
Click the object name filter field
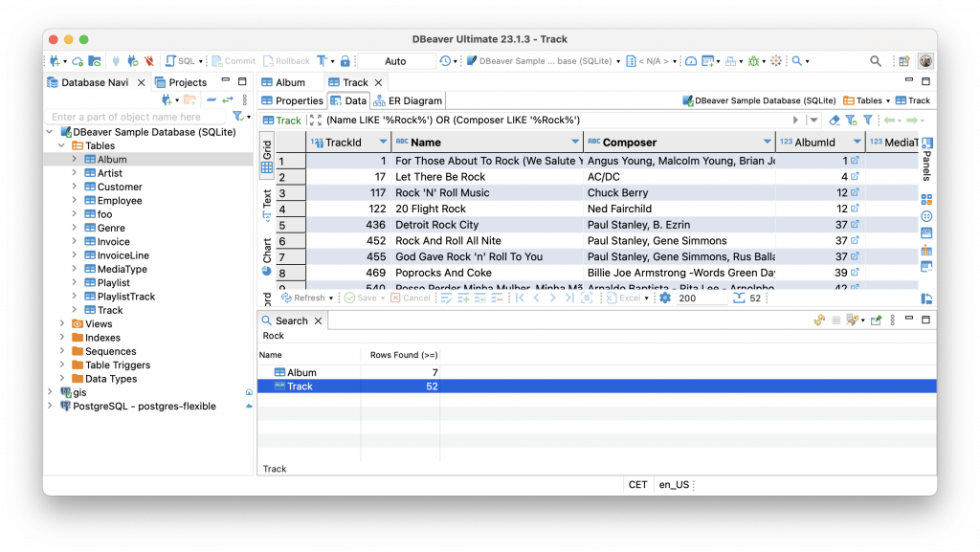[x=134, y=117]
